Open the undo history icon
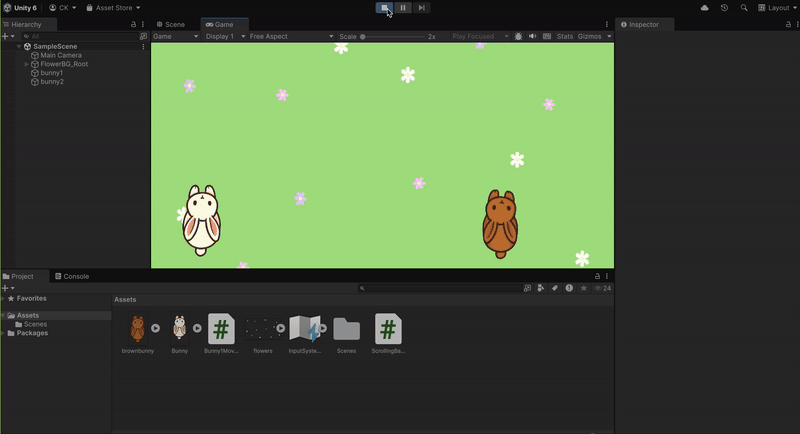800x434 pixels. [x=724, y=8]
